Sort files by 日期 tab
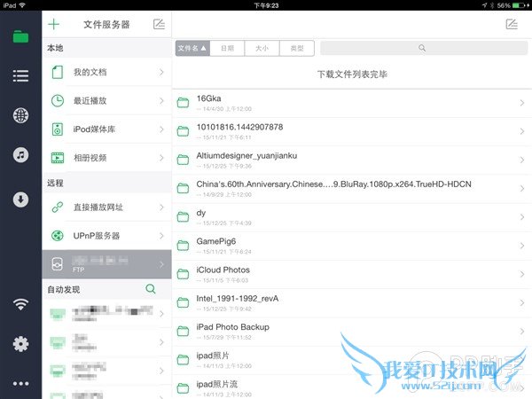532x399 pixels. (227, 48)
